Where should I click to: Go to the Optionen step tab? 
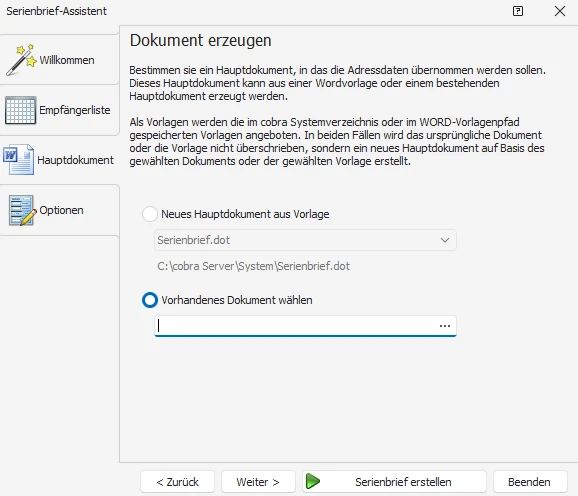point(59,210)
